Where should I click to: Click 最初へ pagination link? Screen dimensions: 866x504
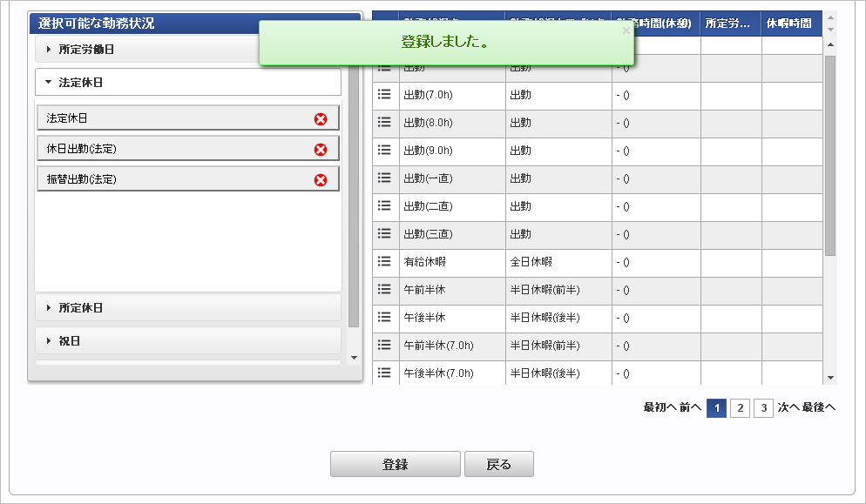point(660,407)
